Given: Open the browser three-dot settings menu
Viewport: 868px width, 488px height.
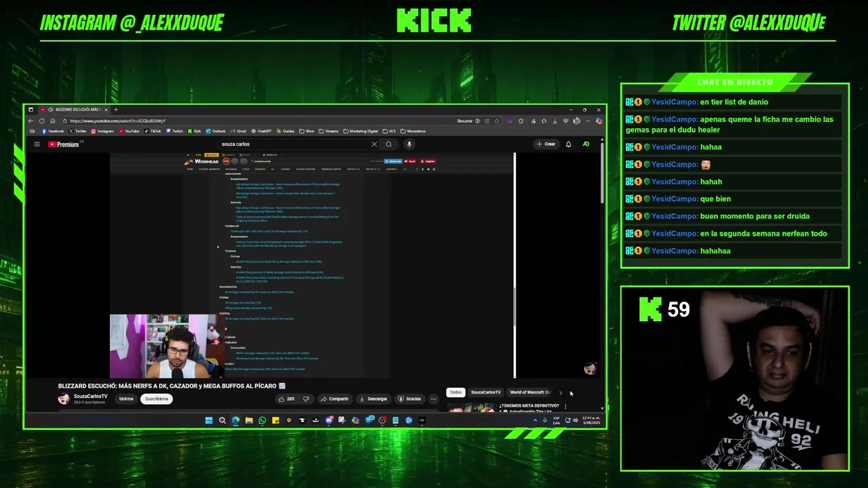Looking at the screenshot, I should (x=587, y=121).
